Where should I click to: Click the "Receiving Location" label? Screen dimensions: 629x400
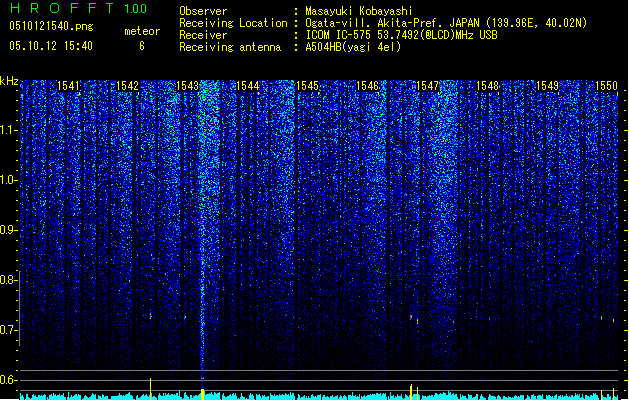tap(233, 23)
